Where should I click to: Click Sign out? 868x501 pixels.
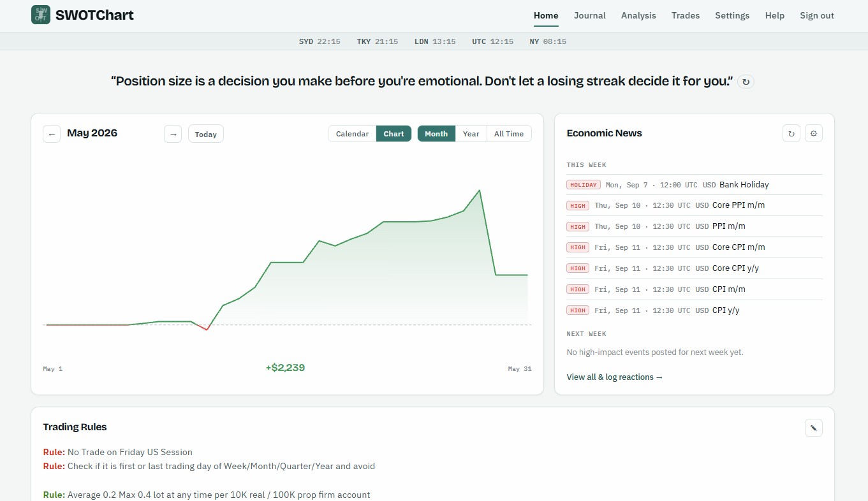[x=817, y=15]
